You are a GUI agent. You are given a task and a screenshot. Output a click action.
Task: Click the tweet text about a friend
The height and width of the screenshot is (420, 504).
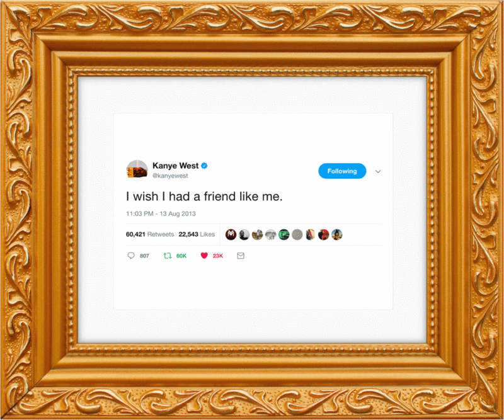click(x=204, y=196)
